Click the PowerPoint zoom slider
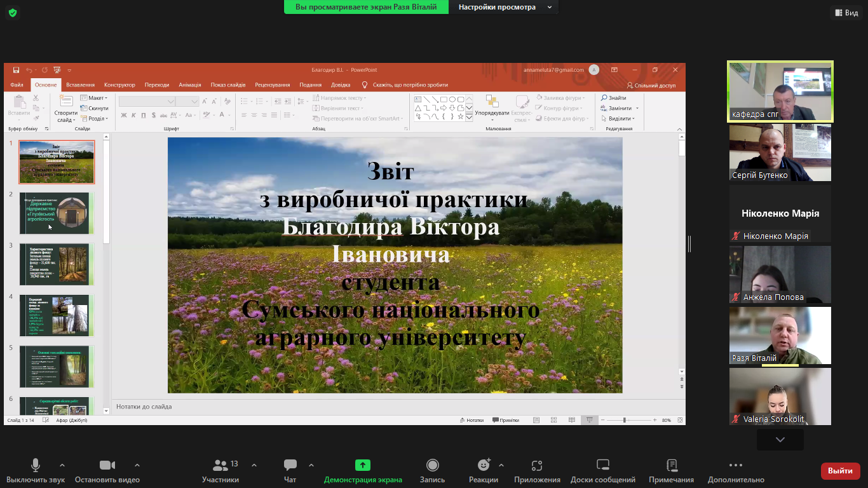This screenshot has width=868, height=488. coord(625,420)
